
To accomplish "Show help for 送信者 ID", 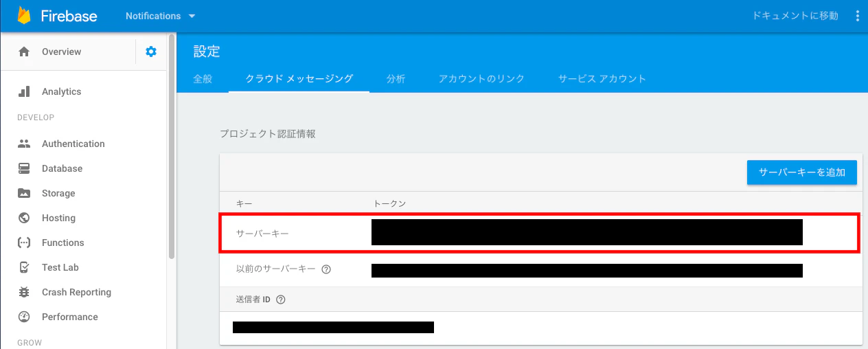I will click(x=280, y=300).
